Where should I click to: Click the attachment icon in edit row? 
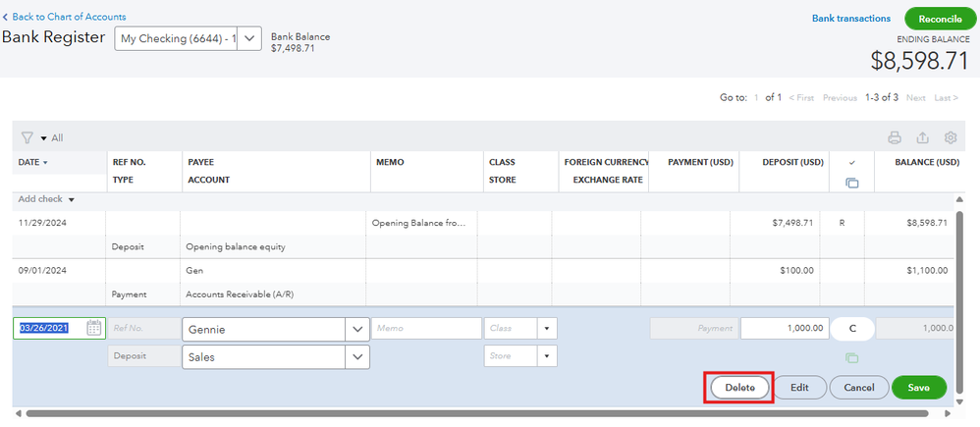pos(851,357)
